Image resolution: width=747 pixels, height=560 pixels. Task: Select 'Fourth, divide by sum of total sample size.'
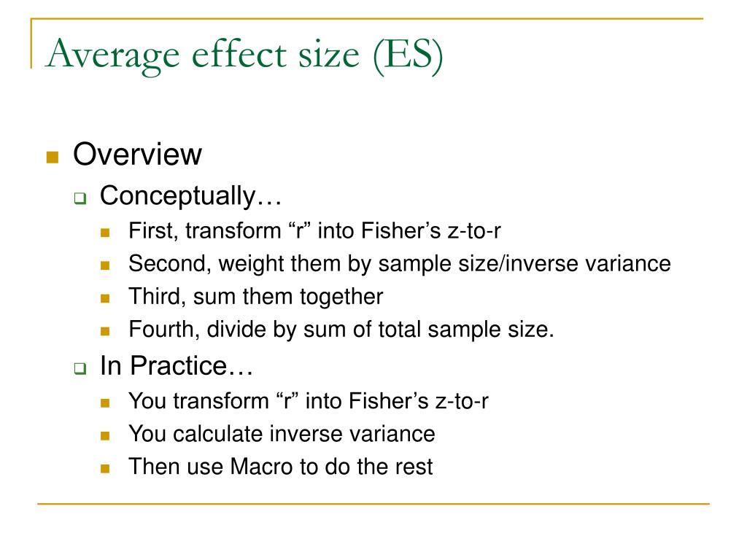tap(341, 330)
